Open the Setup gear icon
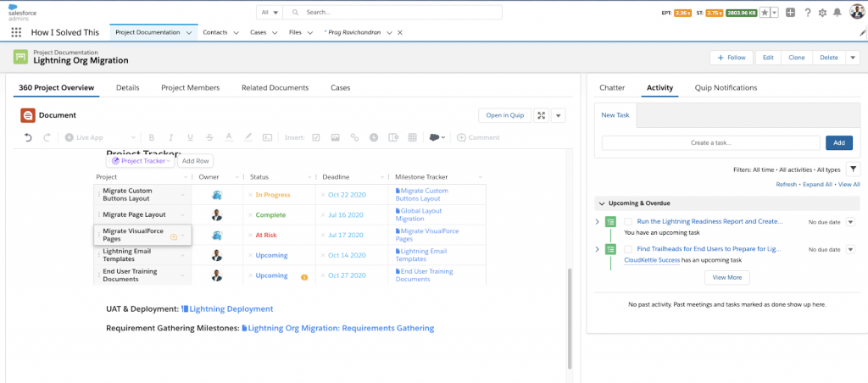The width and height of the screenshot is (868, 383). pyautogui.click(x=822, y=13)
